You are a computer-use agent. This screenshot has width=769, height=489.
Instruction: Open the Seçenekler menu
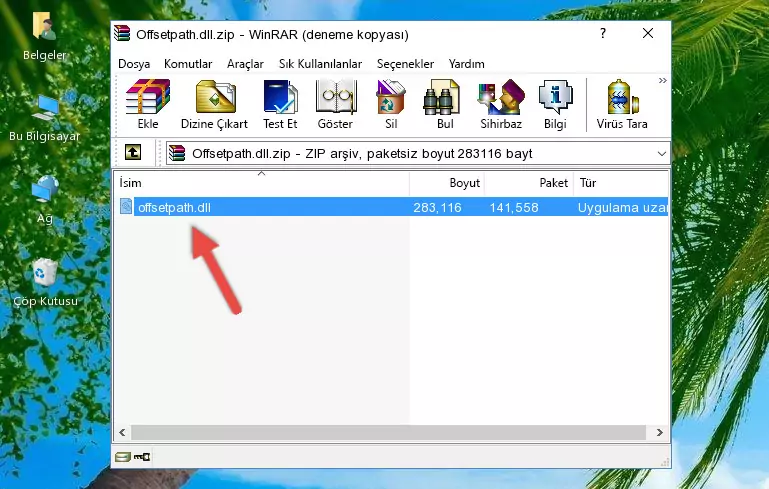click(405, 64)
